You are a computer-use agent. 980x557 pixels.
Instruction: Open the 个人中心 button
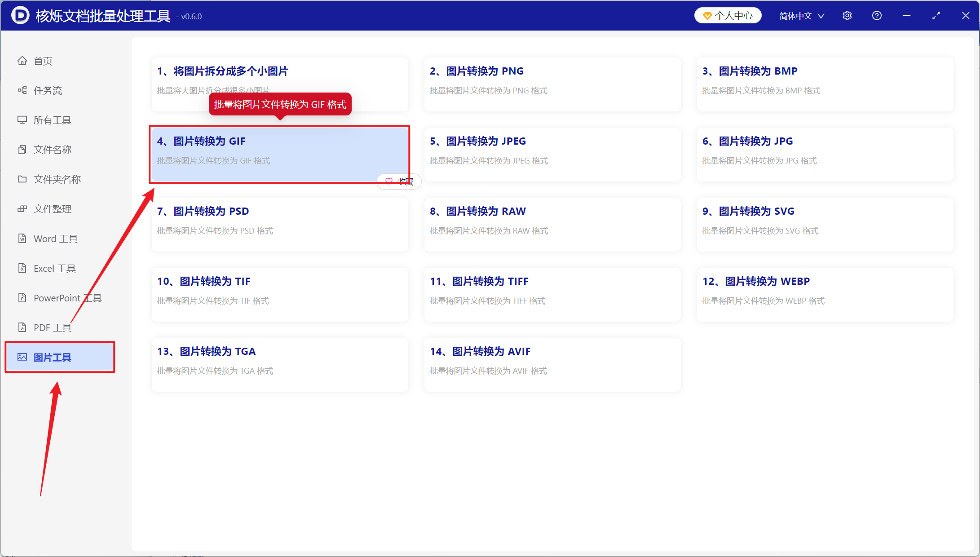pyautogui.click(x=728, y=16)
